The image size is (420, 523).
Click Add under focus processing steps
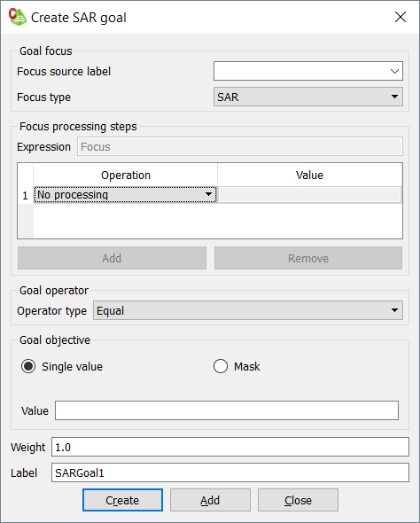[x=112, y=258]
